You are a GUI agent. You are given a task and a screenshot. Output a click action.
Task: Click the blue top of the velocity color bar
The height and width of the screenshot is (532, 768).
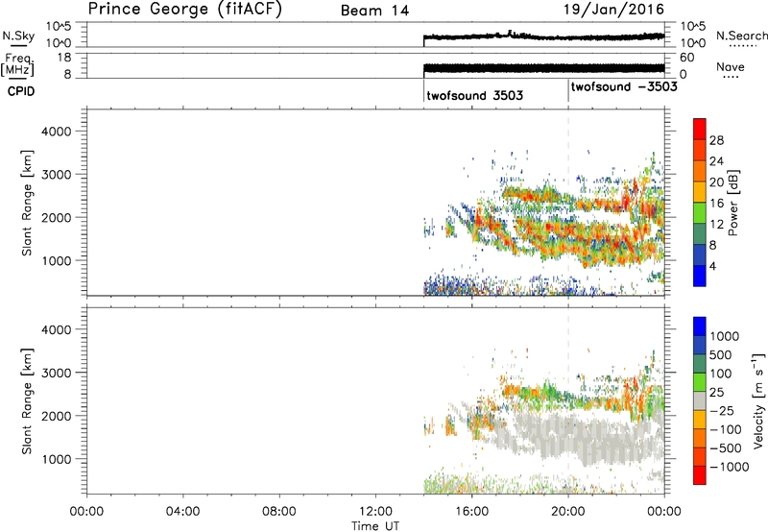[x=700, y=326]
